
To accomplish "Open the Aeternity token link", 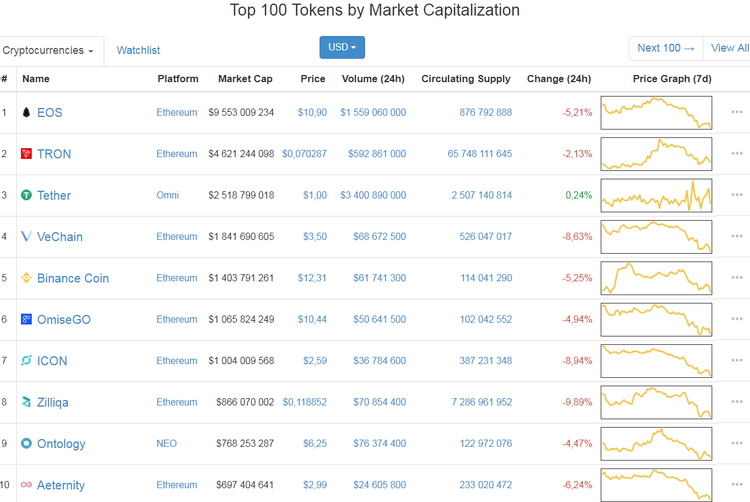I will point(61,485).
